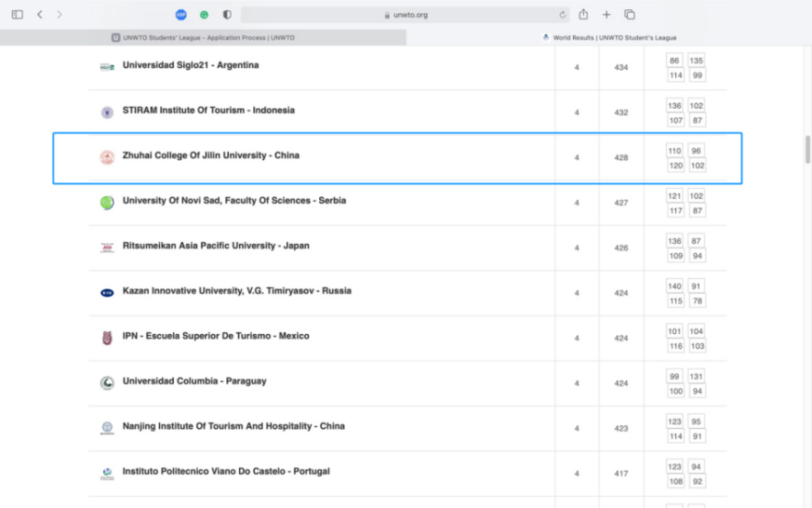Click score box 78 in Kazan row
The height and width of the screenshot is (508, 812).
[x=698, y=301]
